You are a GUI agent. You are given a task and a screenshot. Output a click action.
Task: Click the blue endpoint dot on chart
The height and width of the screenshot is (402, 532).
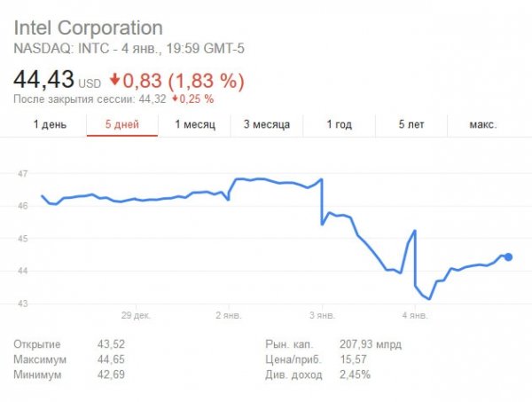pos(508,257)
